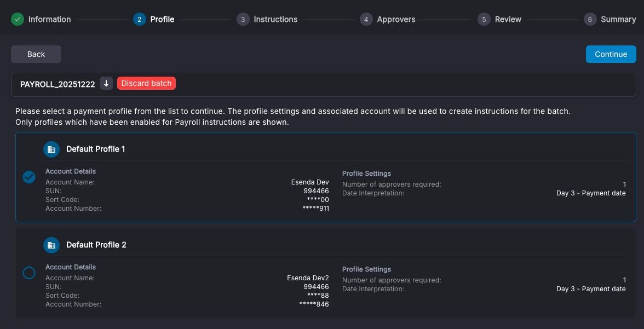The image size is (644, 329).
Task: Click the sort code ****88
Action: click(x=318, y=295)
